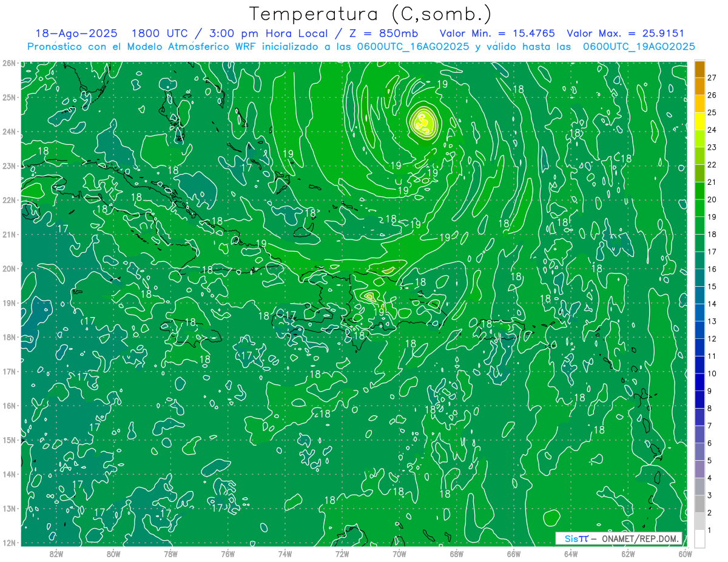The width and height of the screenshot is (728, 562).
Task: Click the "1800 UTC" time text
Action: pos(160,34)
